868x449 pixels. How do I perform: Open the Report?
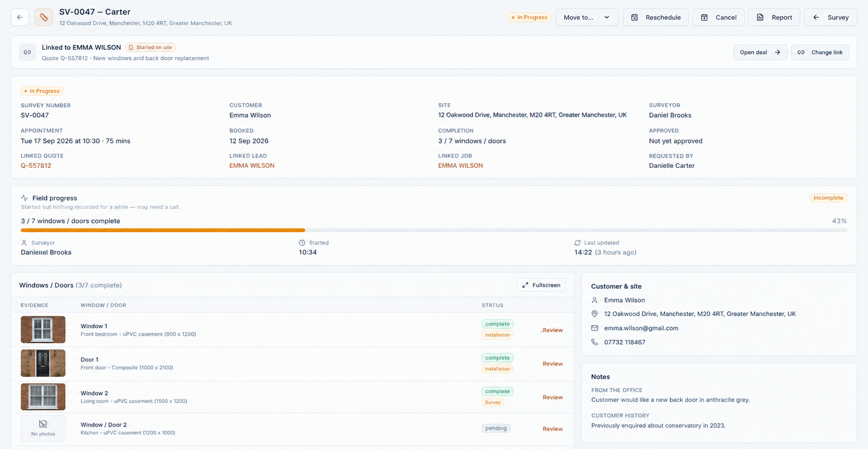774,17
